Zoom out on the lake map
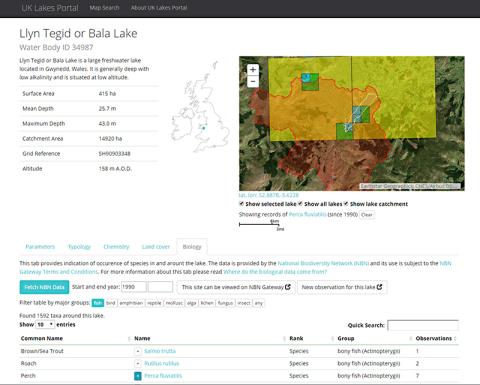This screenshot has height=385, width=480. point(253,81)
